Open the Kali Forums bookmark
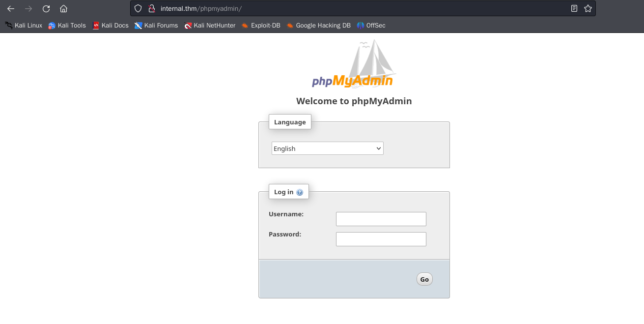644x324 pixels. coord(156,25)
